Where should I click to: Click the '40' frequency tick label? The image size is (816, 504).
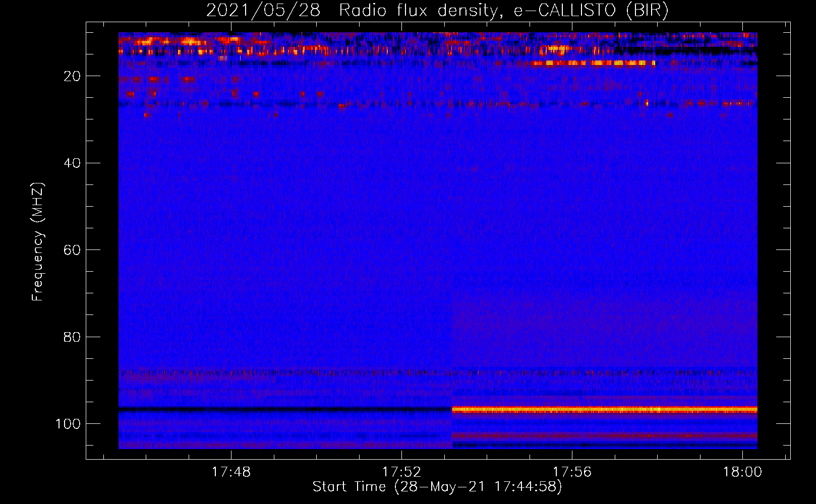point(72,163)
